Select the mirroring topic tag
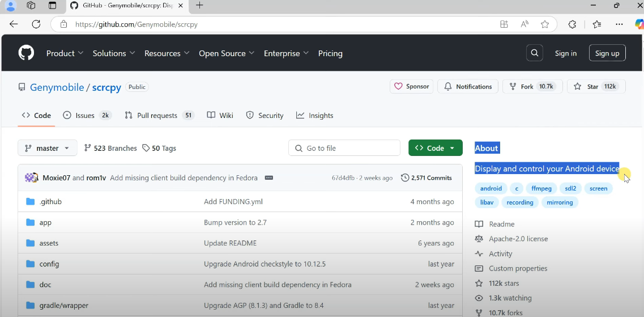Image resolution: width=644 pixels, height=317 pixels. pyautogui.click(x=560, y=202)
